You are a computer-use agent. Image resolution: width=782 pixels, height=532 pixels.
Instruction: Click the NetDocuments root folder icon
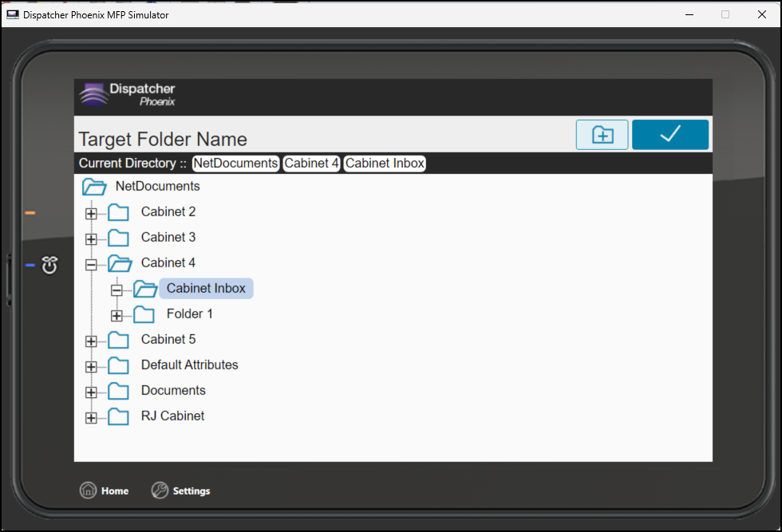coord(94,187)
